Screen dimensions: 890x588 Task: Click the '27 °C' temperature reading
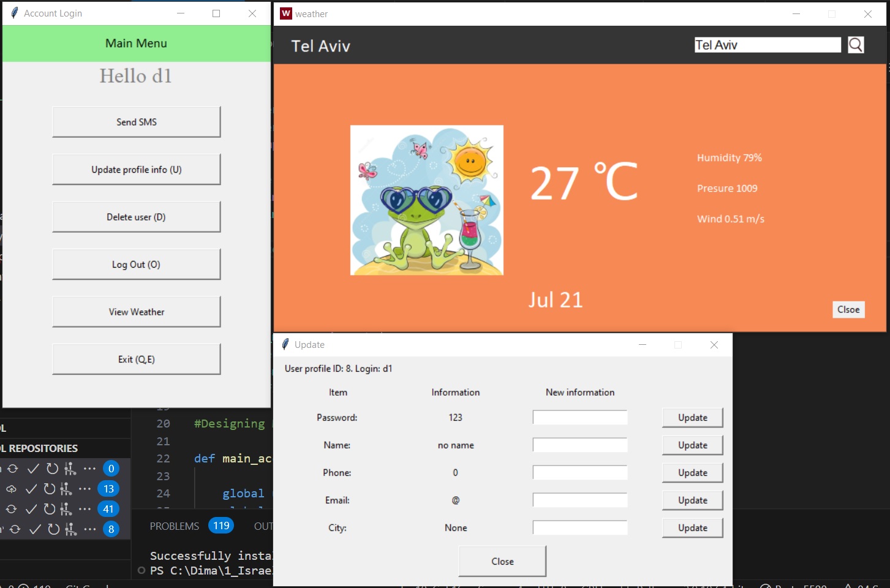tap(584, 183)
